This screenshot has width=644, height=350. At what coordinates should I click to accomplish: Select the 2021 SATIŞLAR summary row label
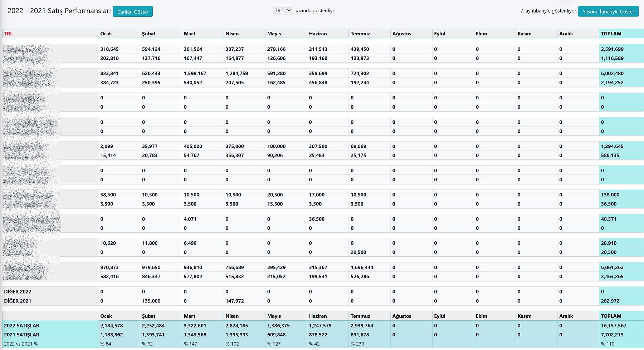click(x=21, y=335)
